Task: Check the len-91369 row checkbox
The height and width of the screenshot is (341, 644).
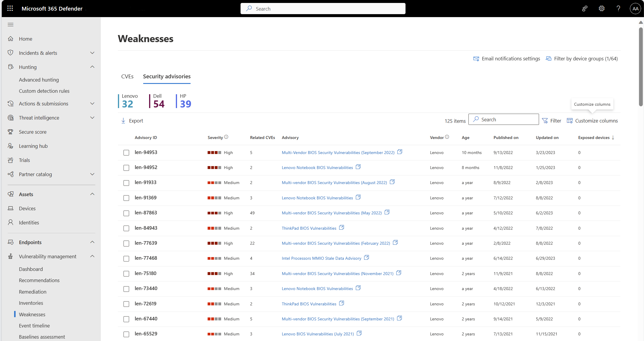Action: [x=126, y=198]
